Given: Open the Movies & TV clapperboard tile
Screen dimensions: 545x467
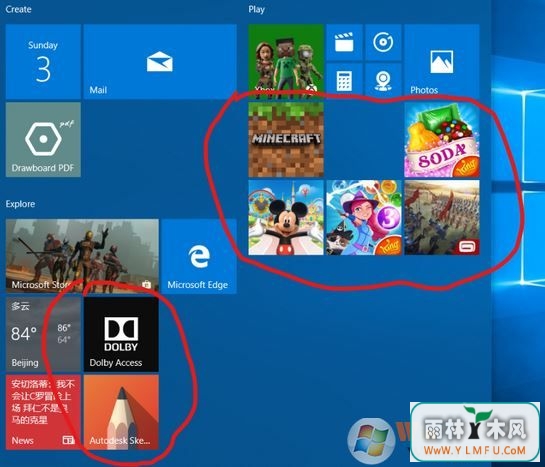Looking at the screenshot, I should coord(344,42).
